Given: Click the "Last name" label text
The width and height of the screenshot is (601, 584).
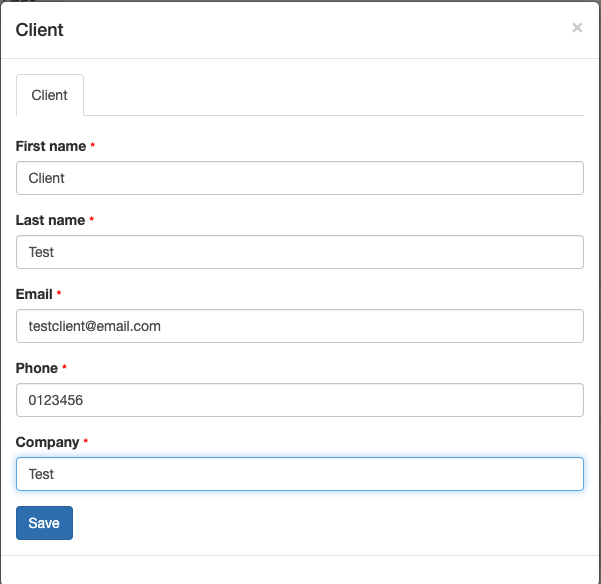Looking at the screenshot, I should click(x=50, y=220).
